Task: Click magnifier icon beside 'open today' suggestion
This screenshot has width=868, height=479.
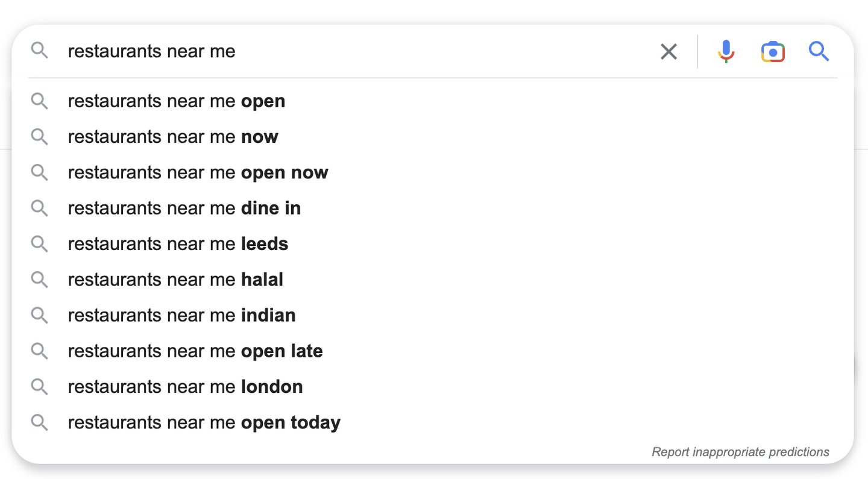Action: pyautogui.click(x=39, y=422)
